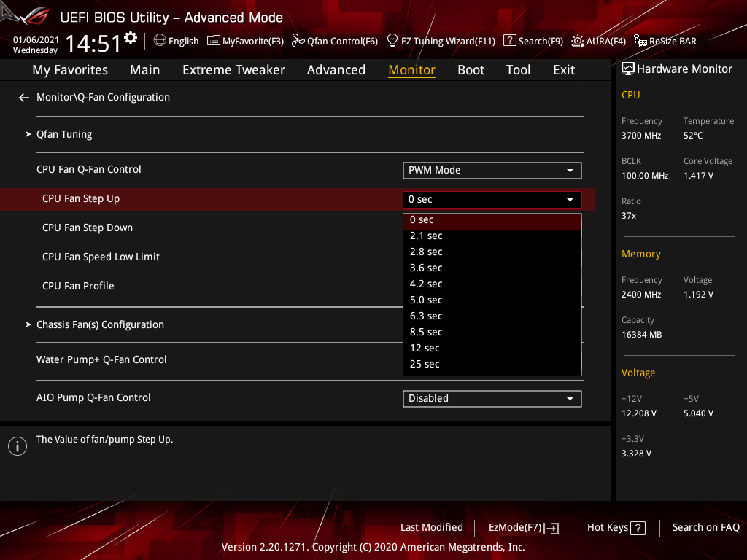Click the EzMode exit arrow icon
The width and height of the screenshot is (747, 560).
pyautogui.click(x=552, y=528)
